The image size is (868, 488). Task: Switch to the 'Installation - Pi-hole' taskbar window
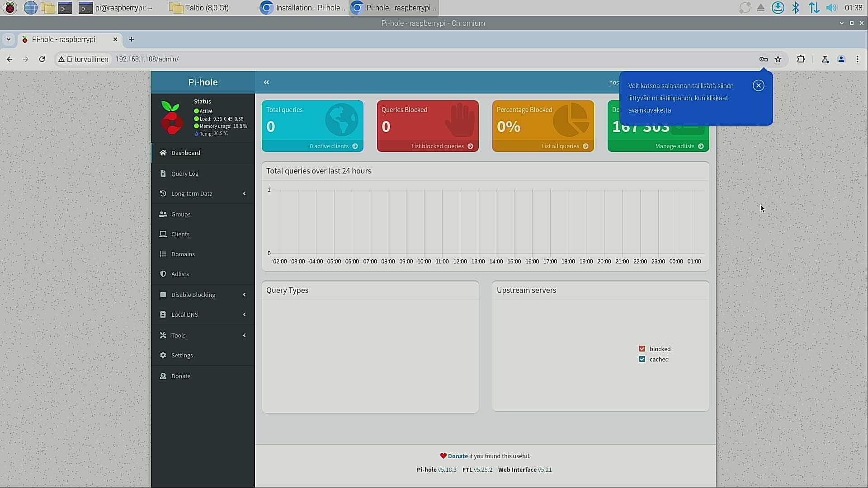pyautogui.click(x=303, y=8)
